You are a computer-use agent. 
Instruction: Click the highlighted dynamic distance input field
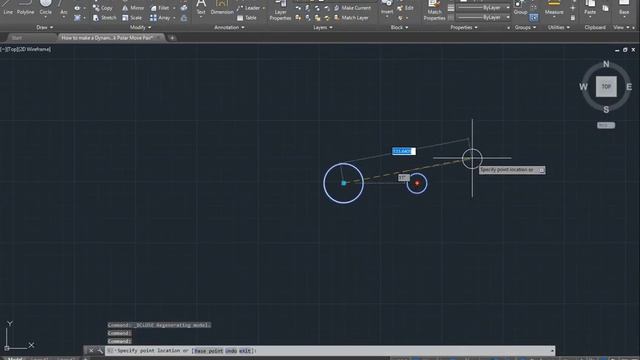pos(404,151)
